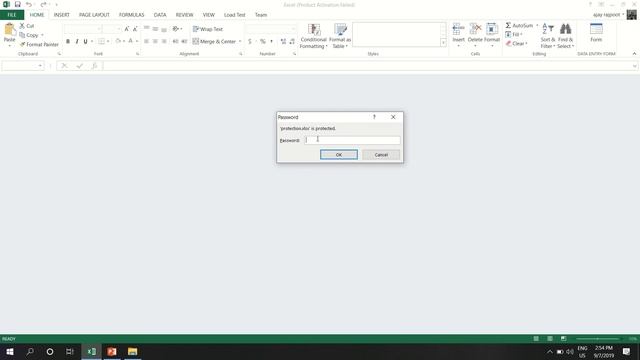Toggle Underline formatting

(x=85, y=41)
